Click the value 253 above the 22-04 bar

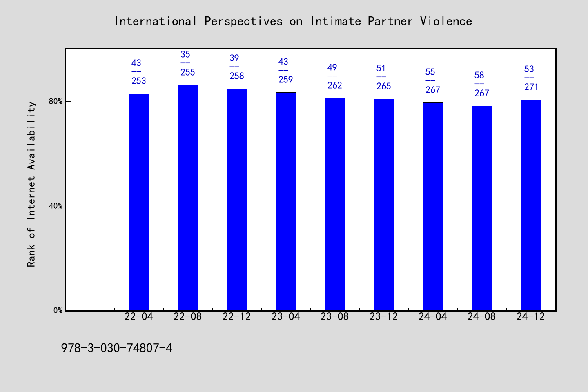point(139,81)
